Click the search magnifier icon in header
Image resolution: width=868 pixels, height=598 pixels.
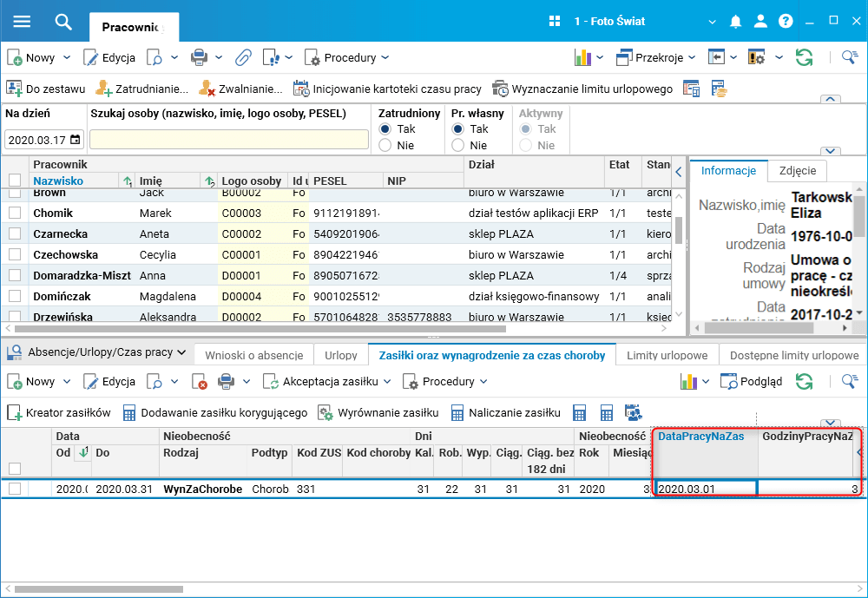pos(62,22)
